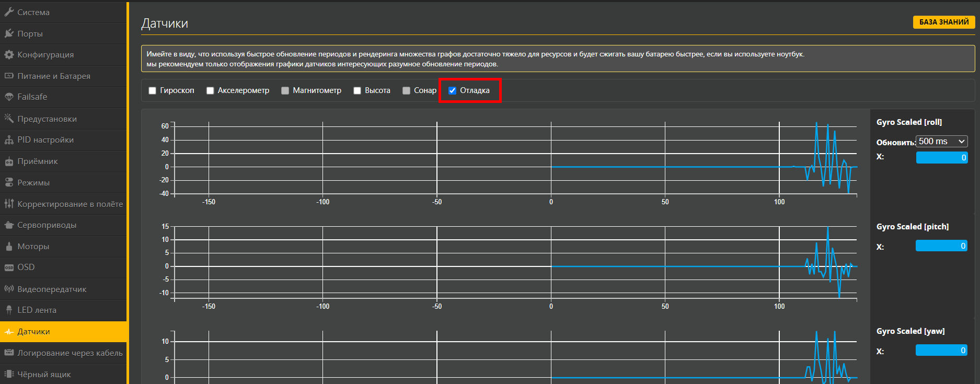Click the parachute icon beside Failsafe
This screenshot has width=980, height=384.
point(9,97)
